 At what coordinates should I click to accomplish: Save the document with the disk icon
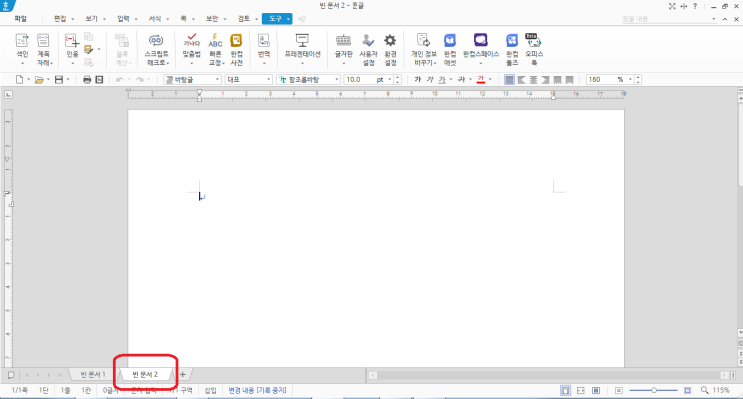tap(59, 80)
